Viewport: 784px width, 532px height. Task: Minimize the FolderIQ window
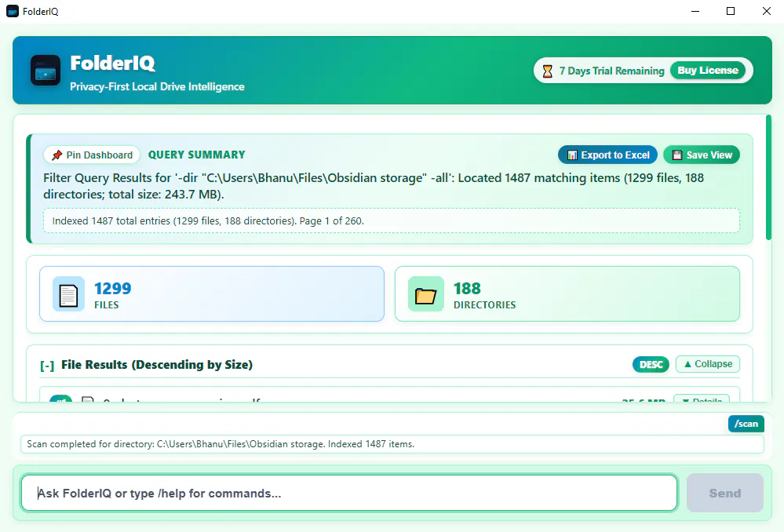click(695, 11)
